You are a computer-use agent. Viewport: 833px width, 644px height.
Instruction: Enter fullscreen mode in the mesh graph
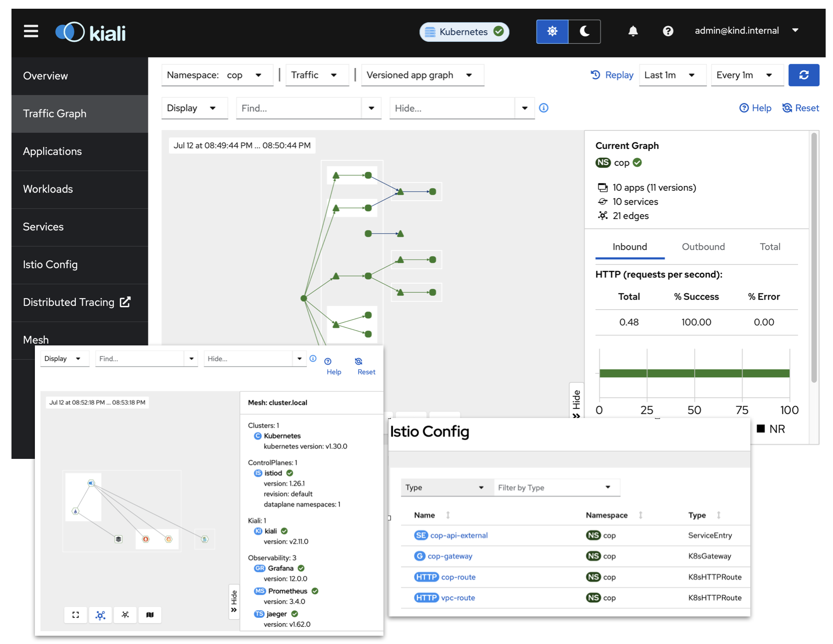tap(76, 615)
